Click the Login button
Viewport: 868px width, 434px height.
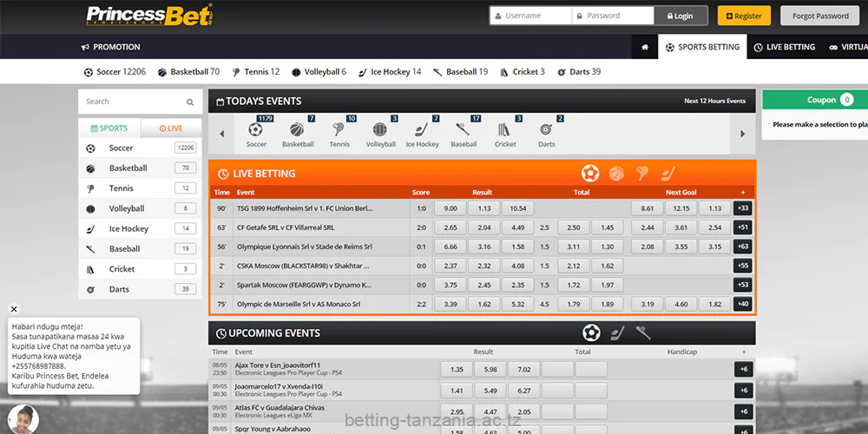pos(681,16)
